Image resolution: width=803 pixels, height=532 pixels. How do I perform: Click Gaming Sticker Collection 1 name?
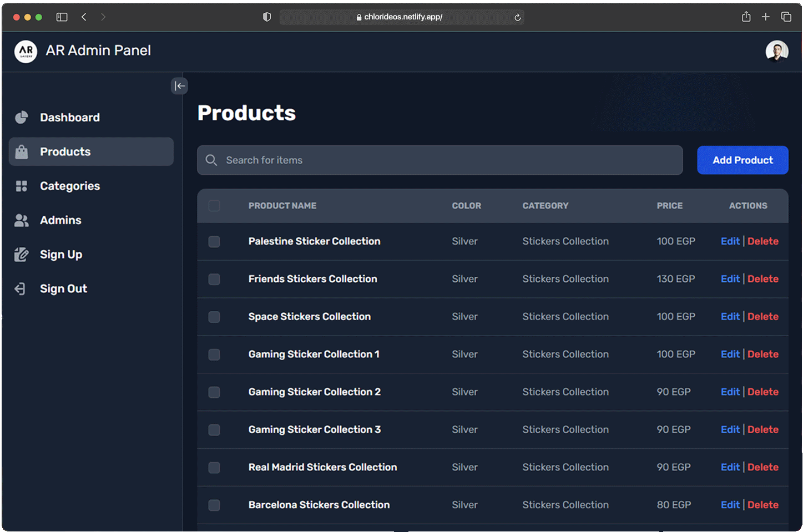(x=314, y=354)
